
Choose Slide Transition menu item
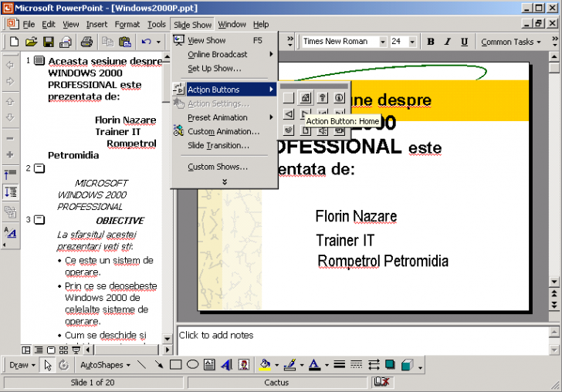pos(225,145)
